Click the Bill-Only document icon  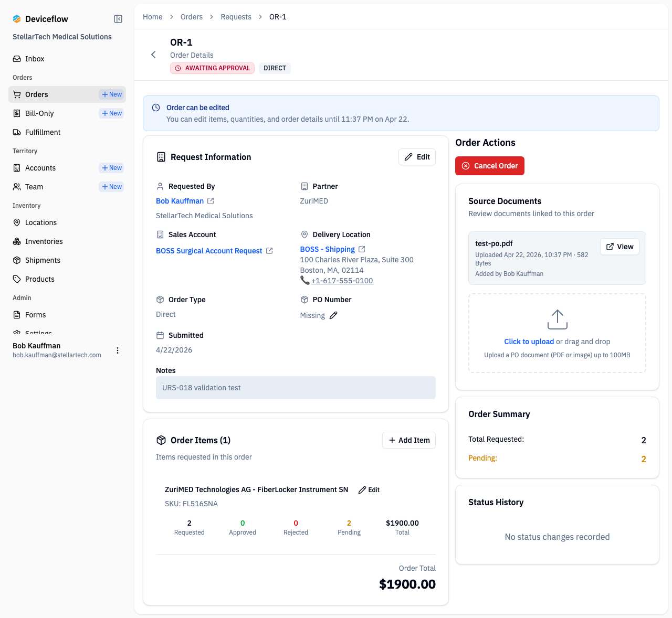(17, 113)
